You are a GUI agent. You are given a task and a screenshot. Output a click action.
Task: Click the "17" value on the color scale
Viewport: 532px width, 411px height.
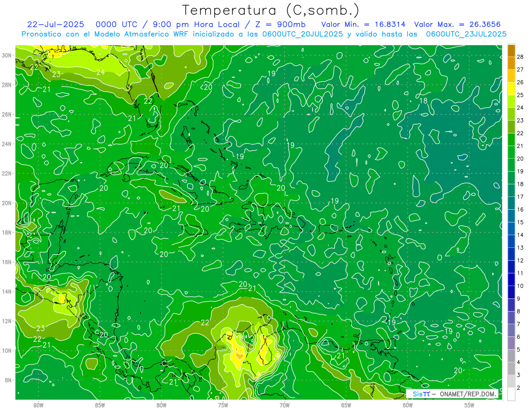(x=520, y=197)
